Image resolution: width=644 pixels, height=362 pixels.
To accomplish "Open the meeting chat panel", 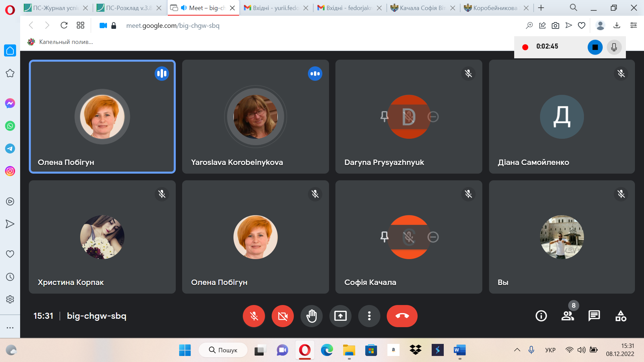I will pos(594,316).
